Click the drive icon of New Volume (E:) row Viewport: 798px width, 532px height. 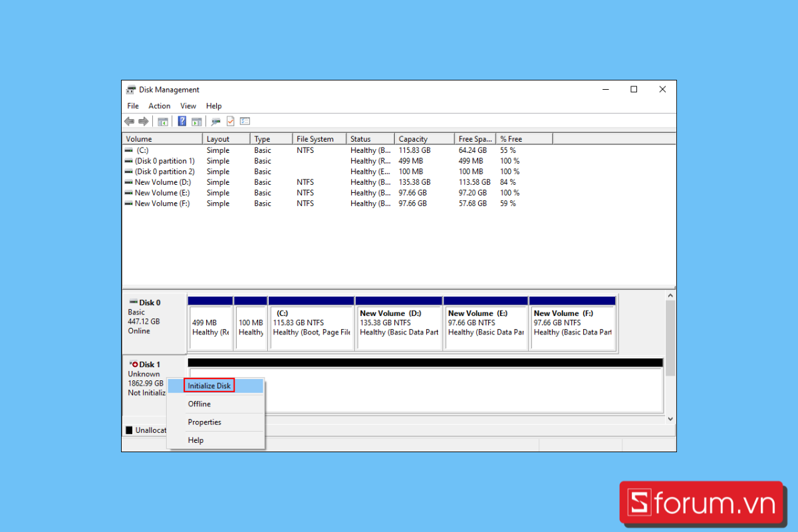[128, 193]
